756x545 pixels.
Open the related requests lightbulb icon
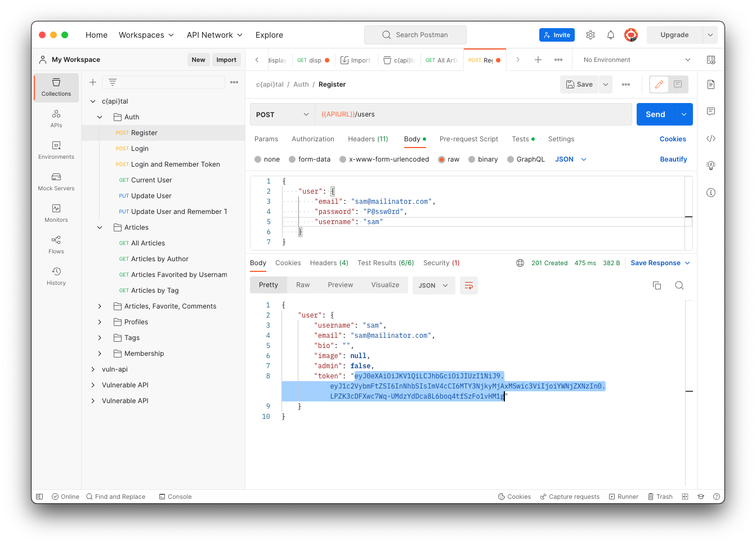711,166
